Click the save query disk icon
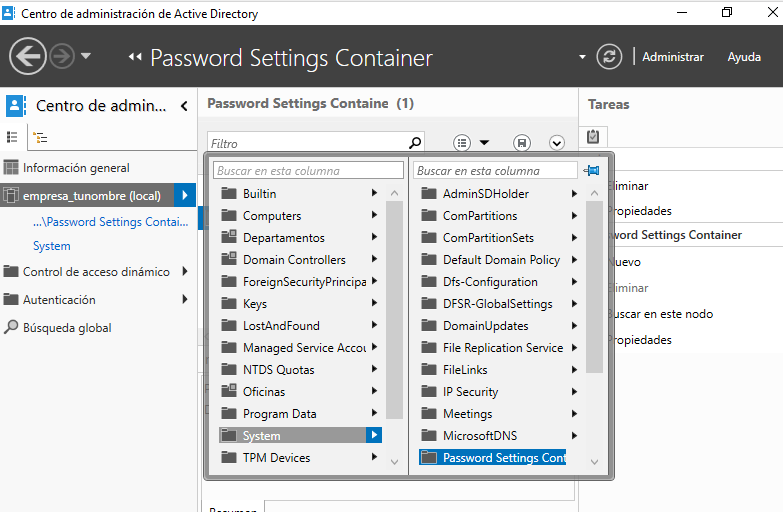783x512 pixels. pyautogui.click(x=521, y=143)
